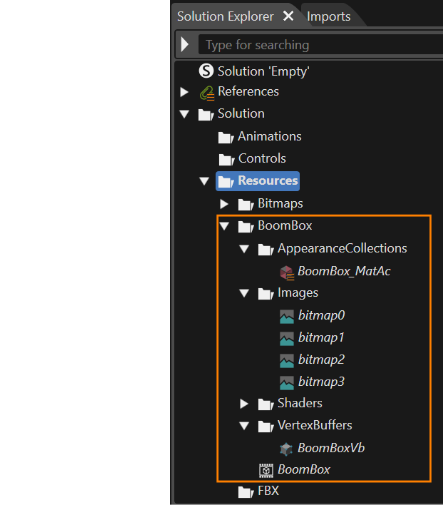Select the Images folder label

[298, 293]
